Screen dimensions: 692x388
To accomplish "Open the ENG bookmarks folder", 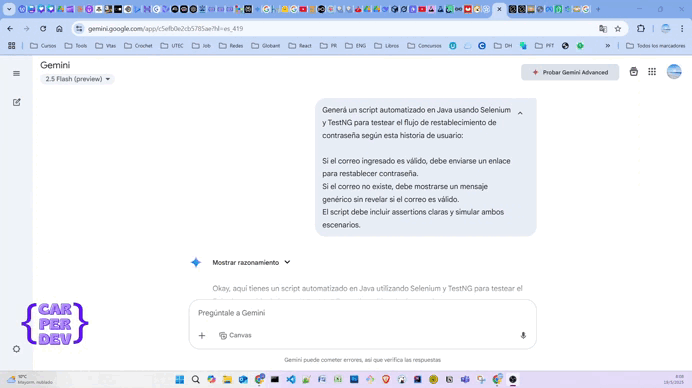I will 356,46.
